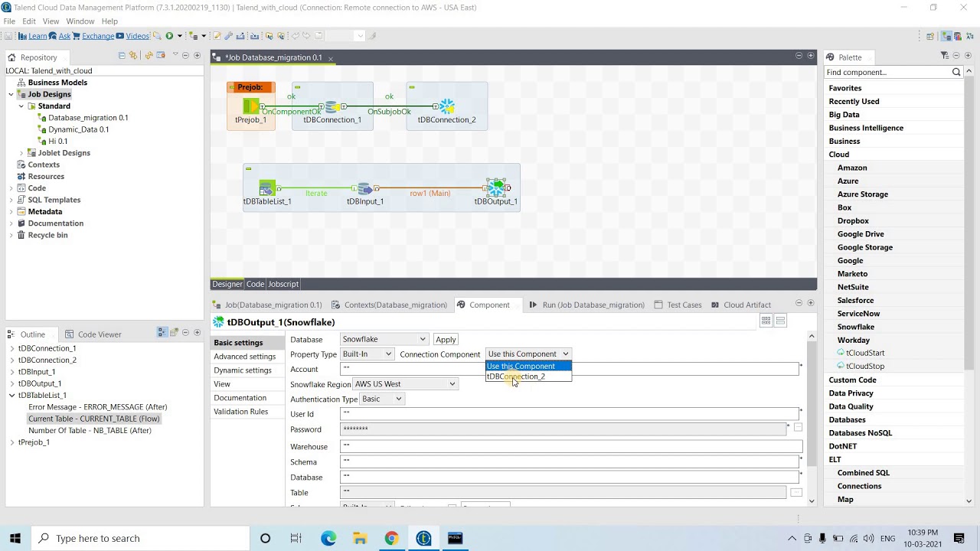
Task: Switch to the Code Viewer tab
Action: pos(93,334)
